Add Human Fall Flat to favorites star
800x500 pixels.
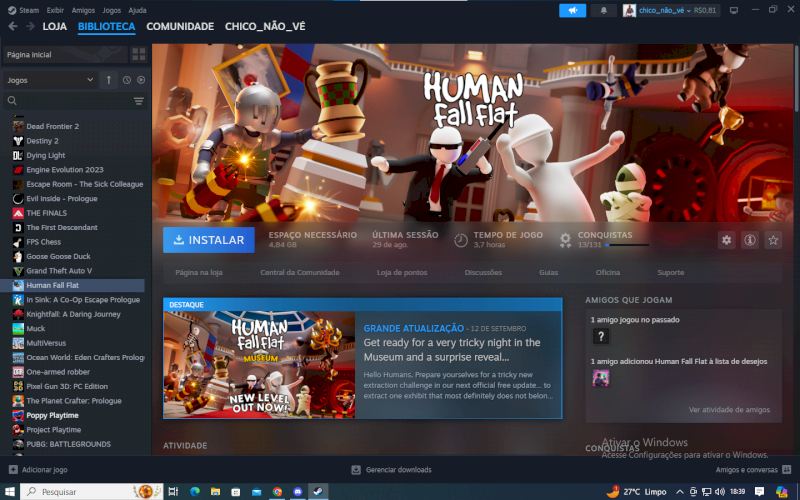(773, 240)
